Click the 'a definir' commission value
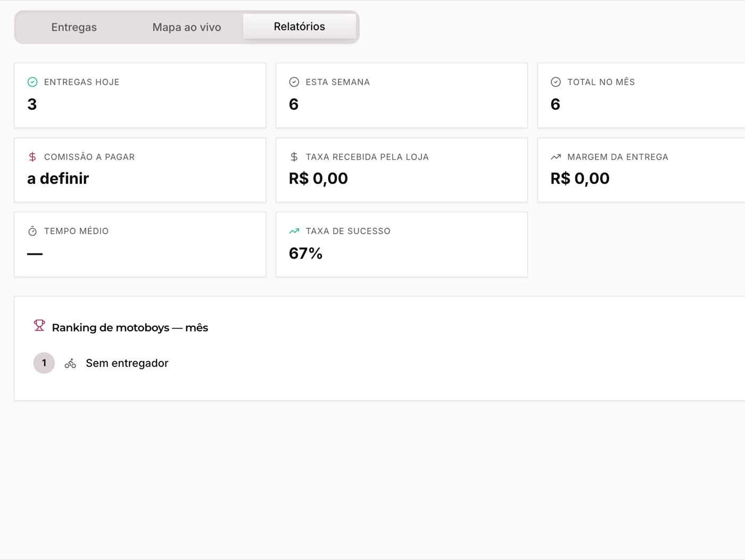Image resolution: width=745 pixels, height=560 pixels. click(58, 179)
